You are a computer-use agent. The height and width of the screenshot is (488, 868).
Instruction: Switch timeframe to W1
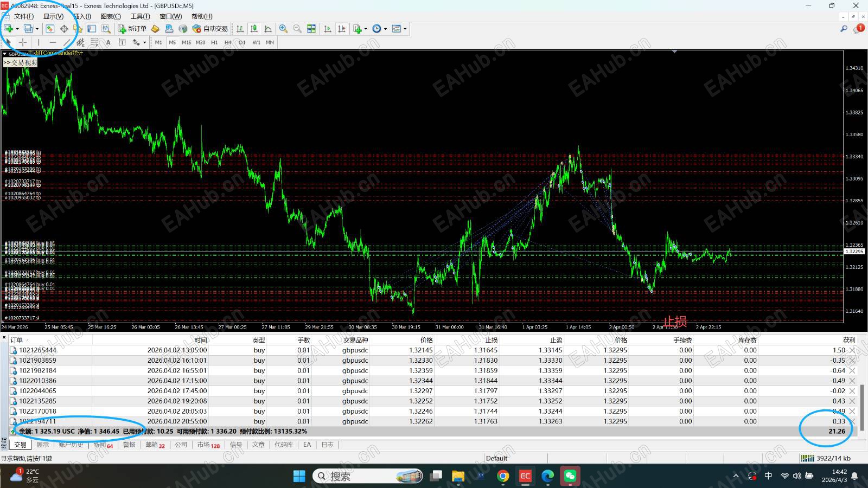tap(257, 42)
